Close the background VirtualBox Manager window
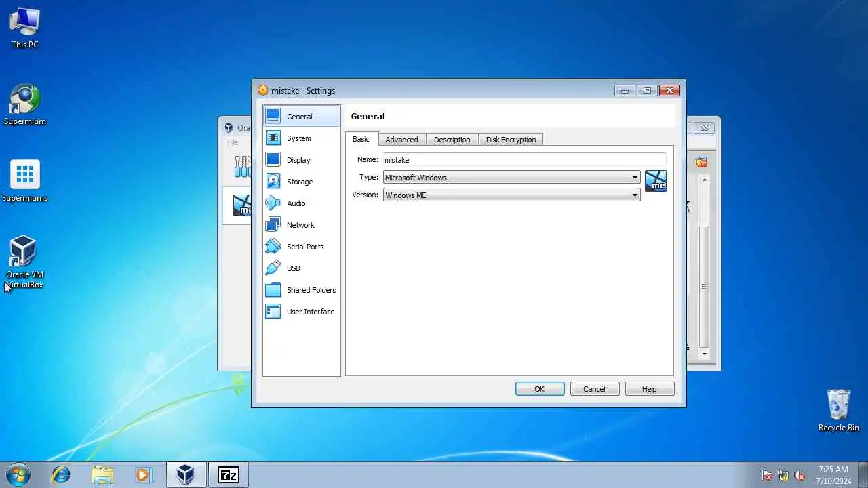This screenshot has width=868, height=488. coord(704,127)
